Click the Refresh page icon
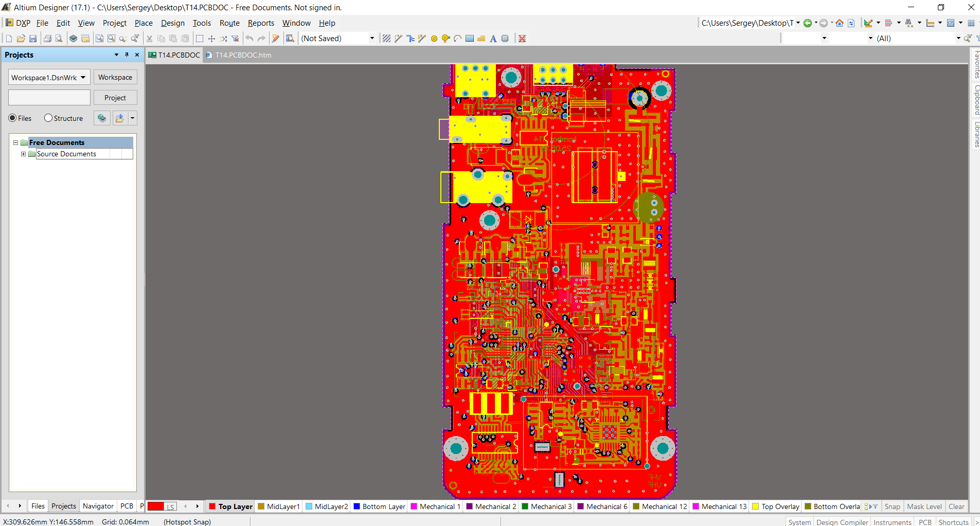The image size is (980, 526). pyautogui.click(x=851, y=23)
